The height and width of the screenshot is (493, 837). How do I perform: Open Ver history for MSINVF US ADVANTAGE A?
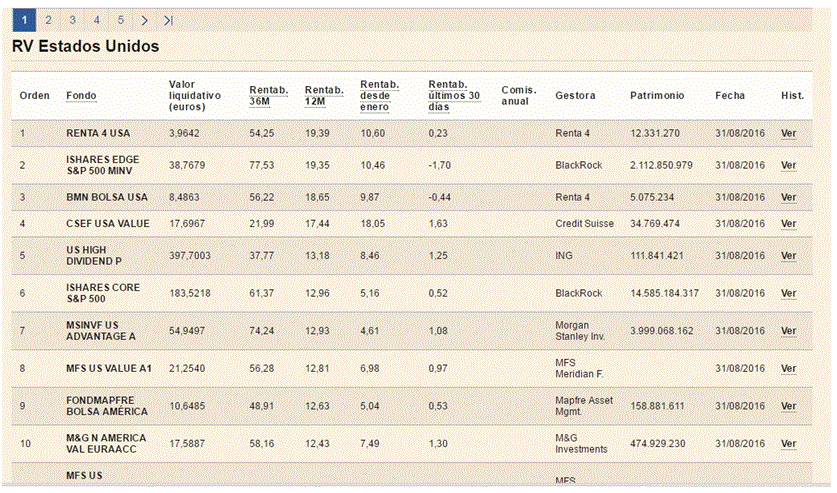point(788,331)
